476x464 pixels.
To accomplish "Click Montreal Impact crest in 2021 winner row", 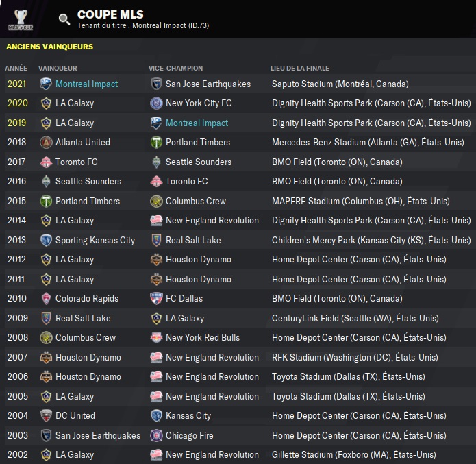I will tap(46, 84).
